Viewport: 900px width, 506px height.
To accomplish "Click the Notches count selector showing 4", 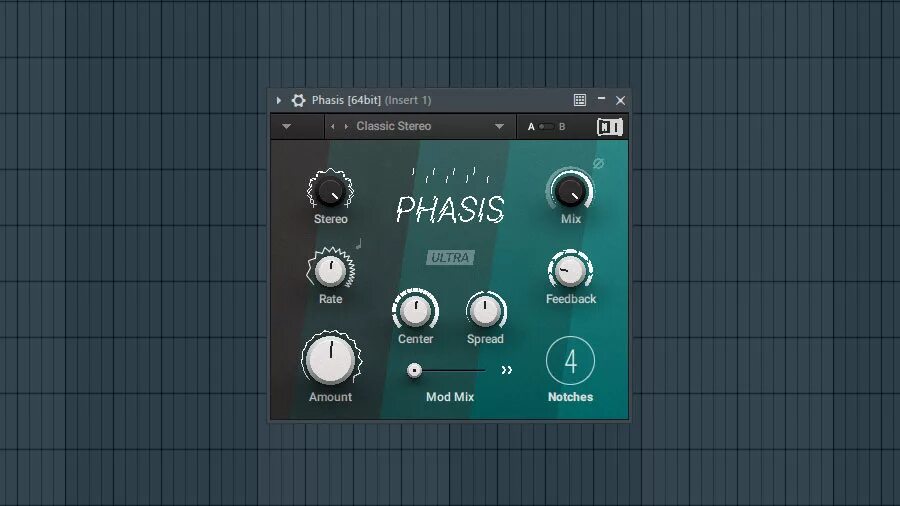I will [x=571, y=361].
